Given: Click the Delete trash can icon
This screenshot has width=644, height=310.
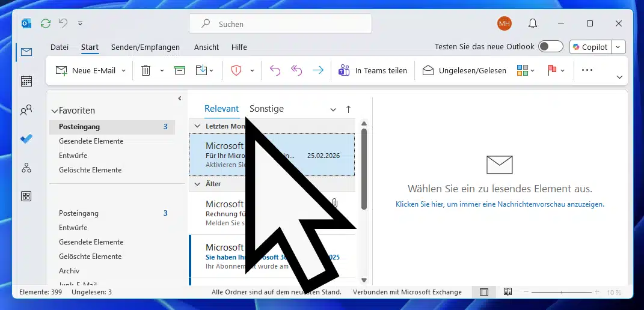Looking at the screenshot, I should point(146,70).
